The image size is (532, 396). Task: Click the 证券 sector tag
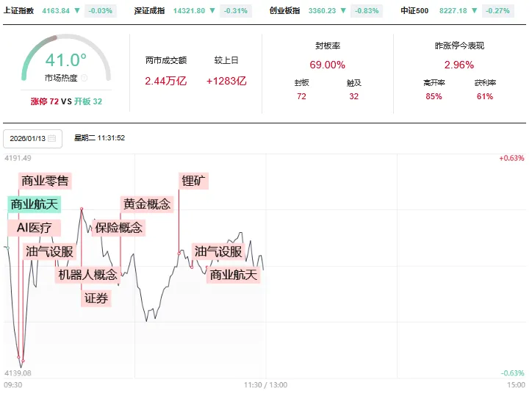pos(96,298)
